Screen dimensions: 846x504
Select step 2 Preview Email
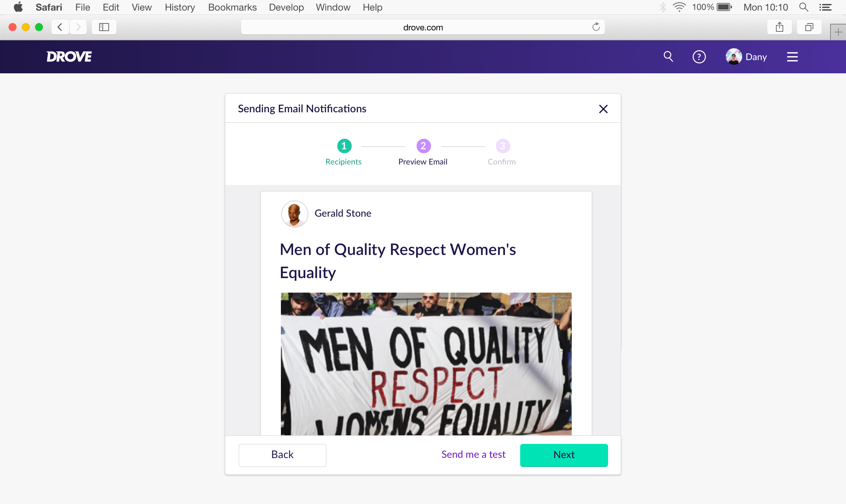[423, 146]
